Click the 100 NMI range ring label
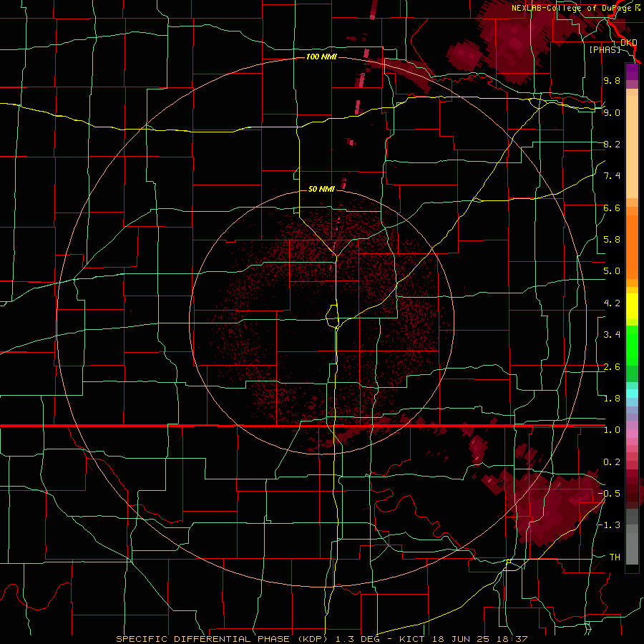Viewport: 644px width, 644px height. [x=321, y=57]
